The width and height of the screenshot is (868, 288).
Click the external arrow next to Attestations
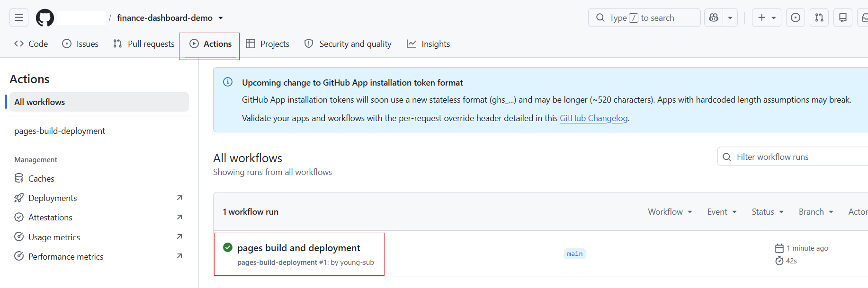[x=179, y=217]
